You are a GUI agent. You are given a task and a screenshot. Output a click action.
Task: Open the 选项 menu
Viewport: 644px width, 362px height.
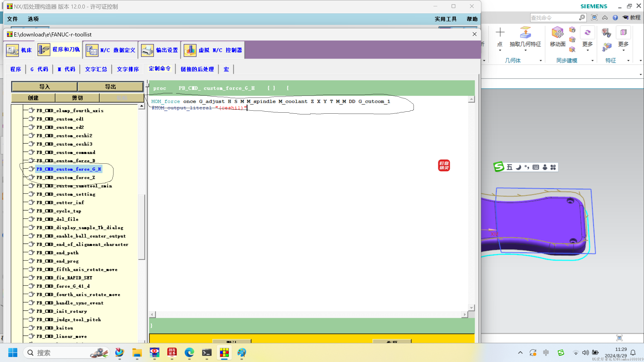33,19
